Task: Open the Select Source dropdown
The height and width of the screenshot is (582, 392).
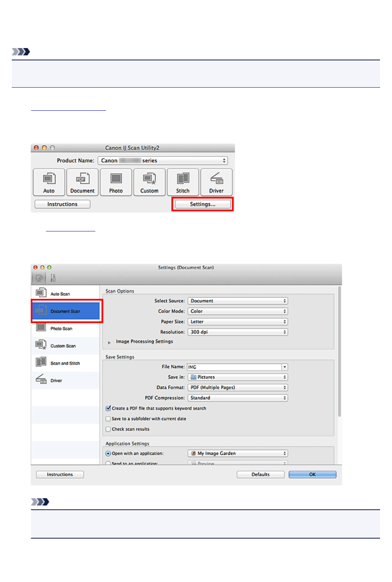Action: (238, 301)
